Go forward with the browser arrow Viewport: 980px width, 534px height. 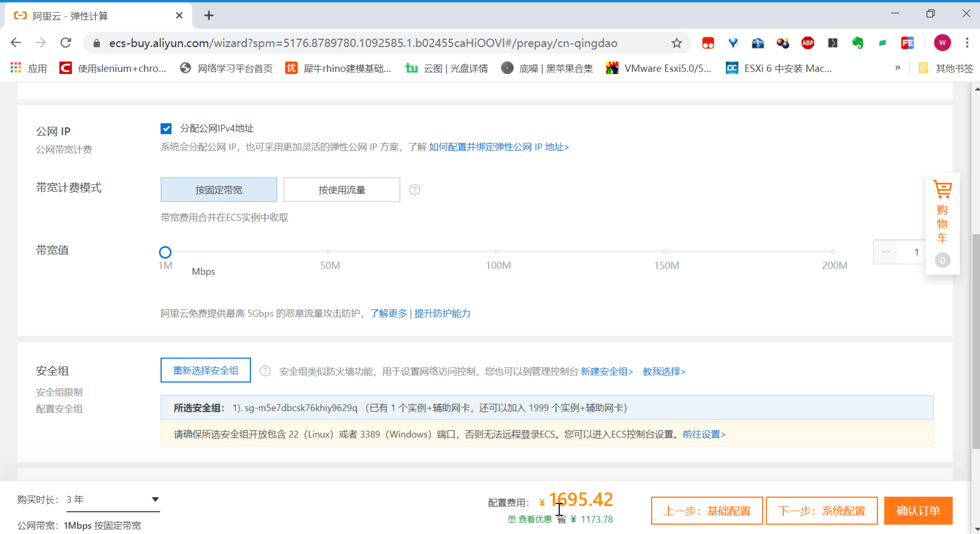[x=41, y=43]
